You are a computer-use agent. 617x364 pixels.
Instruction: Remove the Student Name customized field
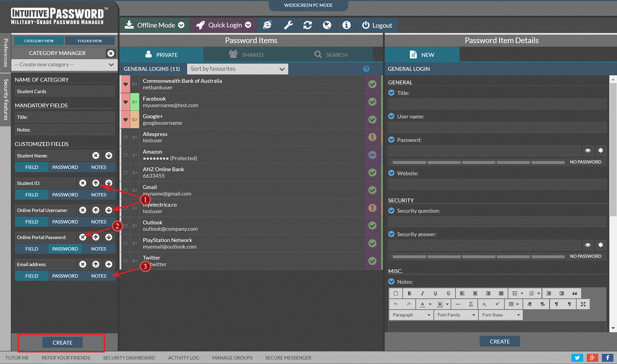(96, 155)
